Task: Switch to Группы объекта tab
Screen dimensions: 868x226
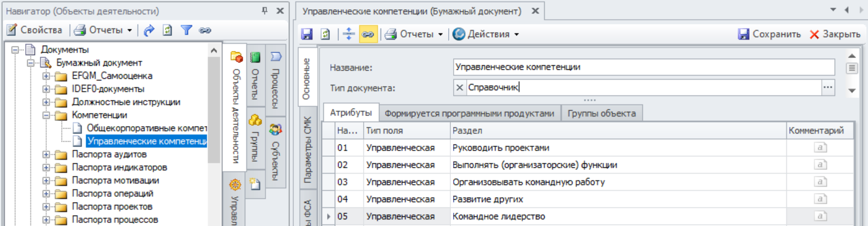Action: (x=601, y=113)
